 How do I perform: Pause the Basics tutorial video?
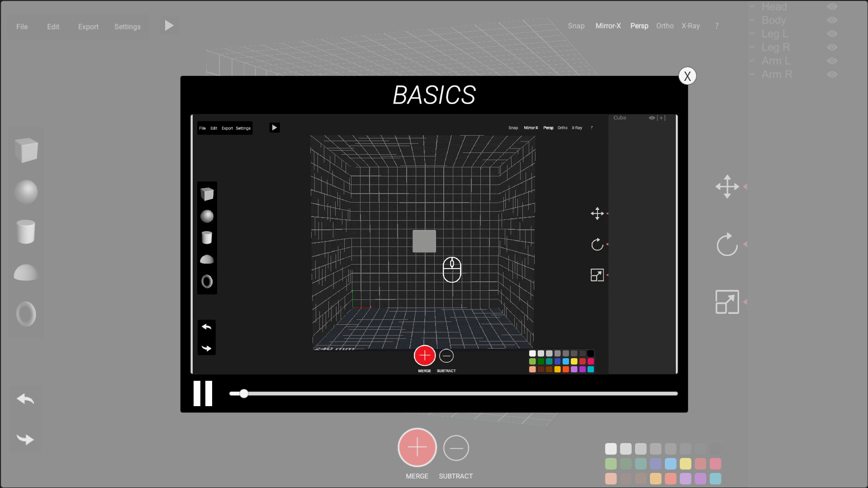click(202, 393)
